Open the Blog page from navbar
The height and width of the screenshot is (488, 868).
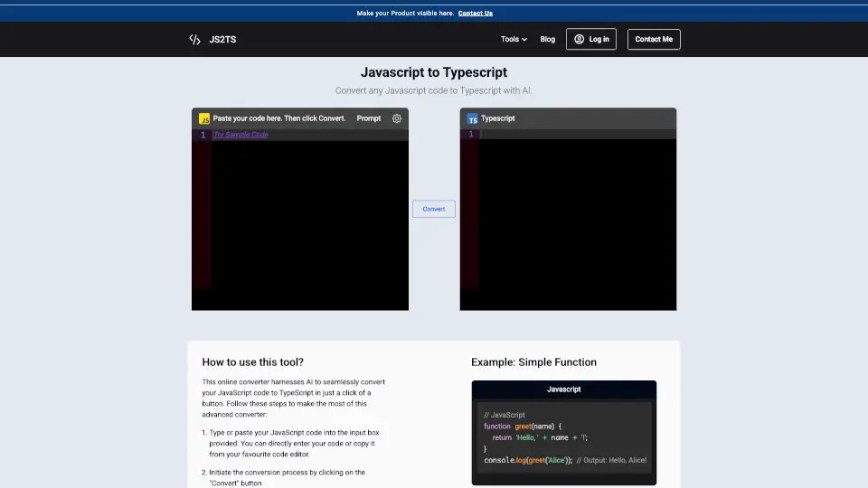pyautogui.click(x=547, y=40)
